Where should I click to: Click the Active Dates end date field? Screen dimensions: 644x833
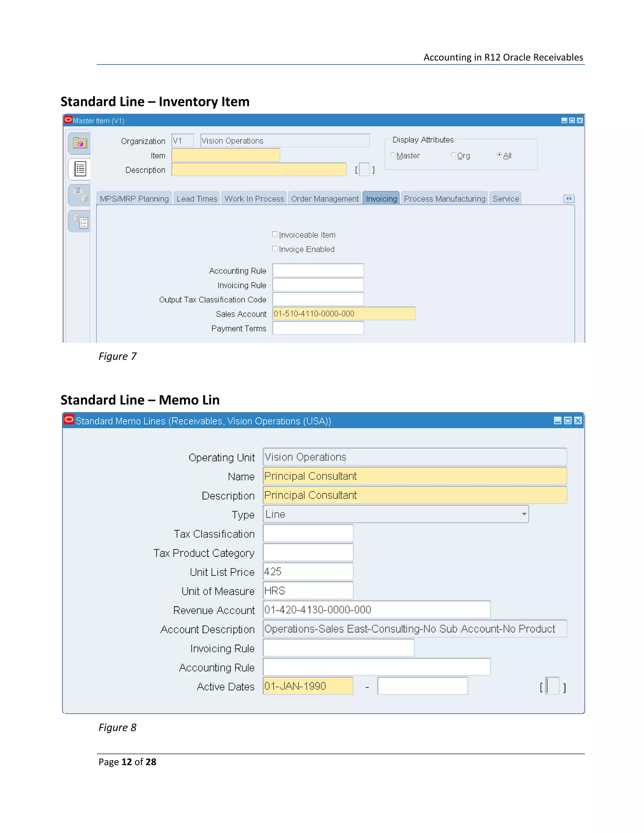click(x=422, y=686)
